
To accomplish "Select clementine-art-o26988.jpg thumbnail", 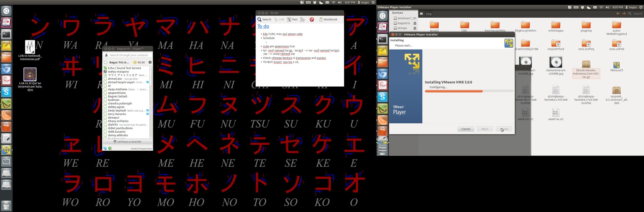I will pyautogui.click(x=556, y=66).
